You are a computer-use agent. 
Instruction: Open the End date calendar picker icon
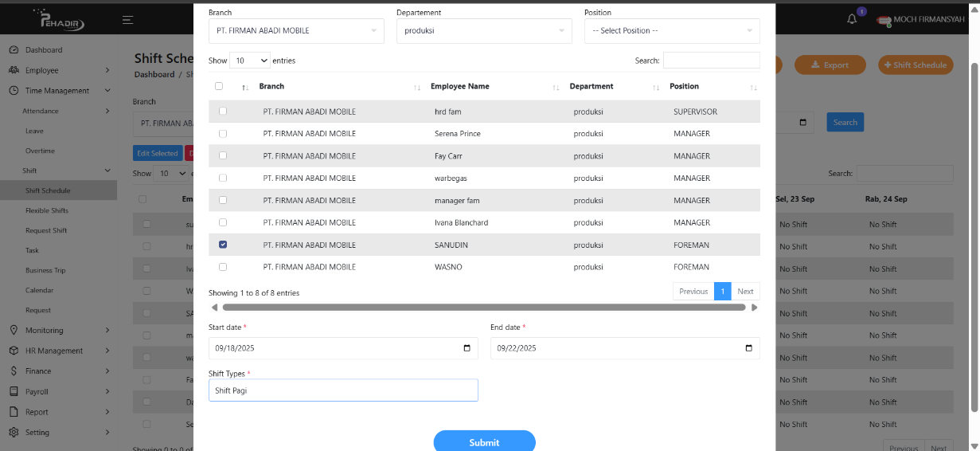tap(748, 348)
